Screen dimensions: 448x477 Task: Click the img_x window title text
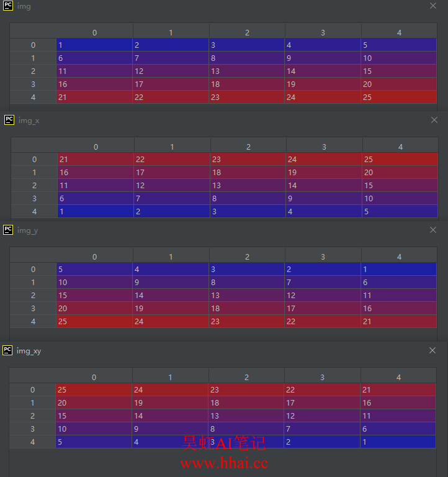pyautogui.click(x=29, y=120)
